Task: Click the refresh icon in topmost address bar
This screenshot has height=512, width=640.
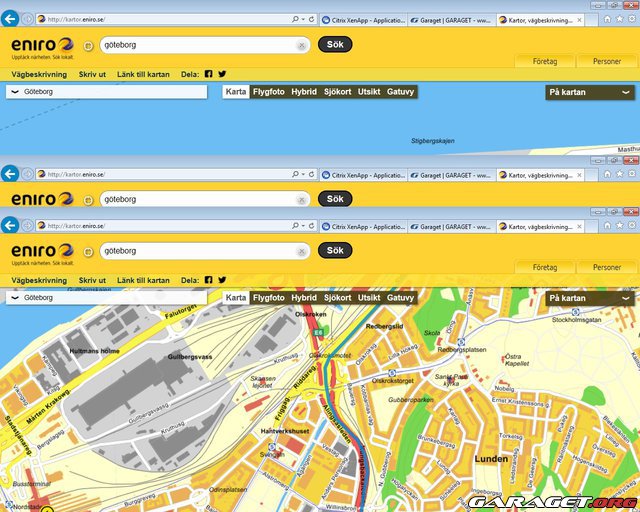Action: [x=312, y=20]
